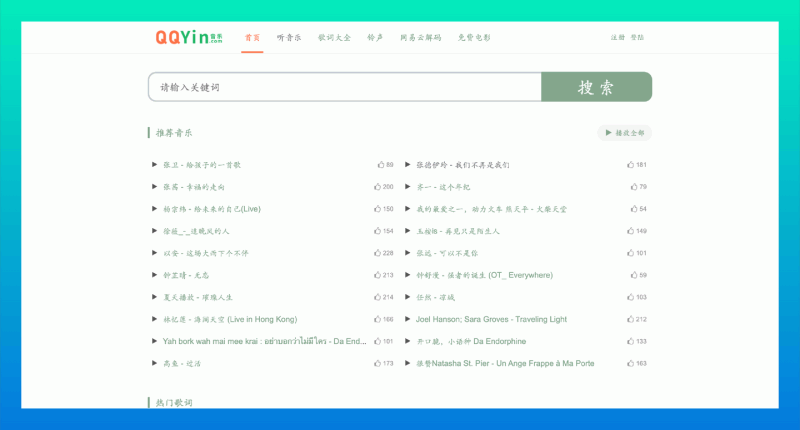
Task: Click the thumbs-up icon showing 59 likes
Action: click(634, 275)
